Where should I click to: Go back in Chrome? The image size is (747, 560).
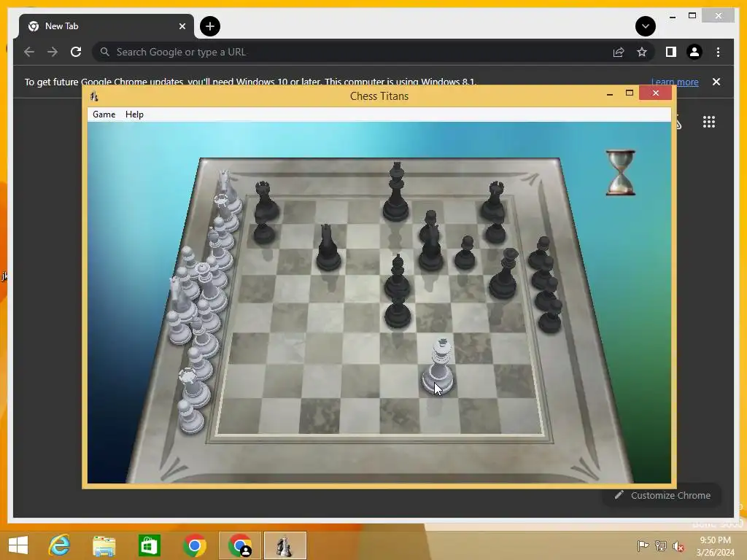pos(29,52)
